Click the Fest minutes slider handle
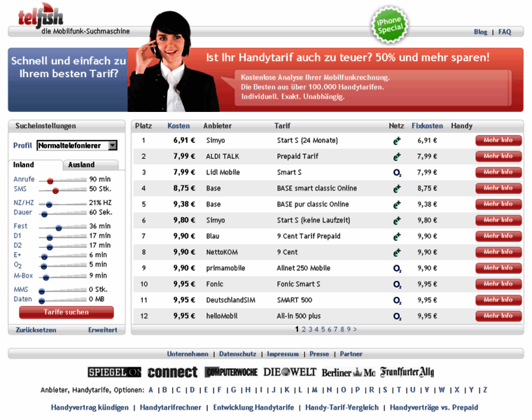Image resolution: width=532 pixels, height=420 pixels. coord(59,228)
